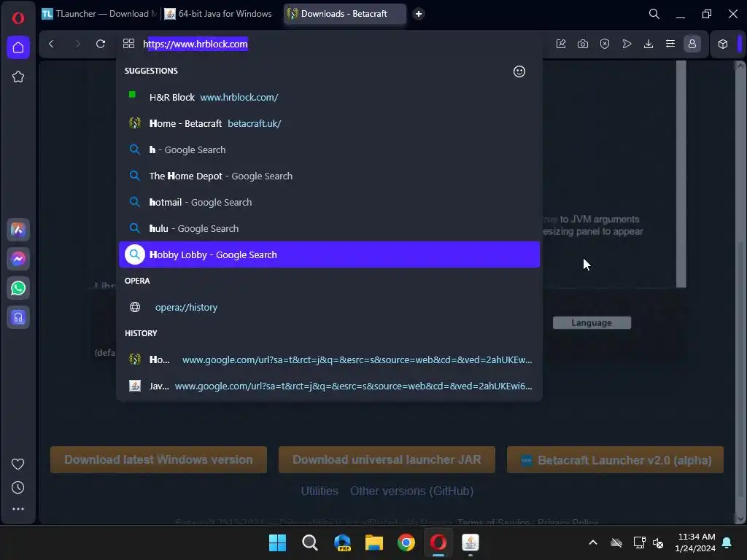Launch Google Chrome from taskbar
This screenshot has width=747, height=560.
(406, 542)
